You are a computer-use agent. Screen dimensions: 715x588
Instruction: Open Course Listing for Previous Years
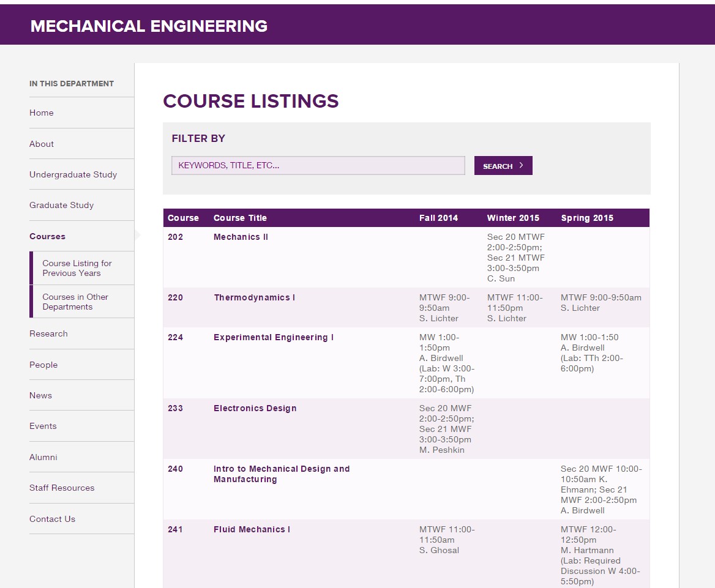pos(77,268)
